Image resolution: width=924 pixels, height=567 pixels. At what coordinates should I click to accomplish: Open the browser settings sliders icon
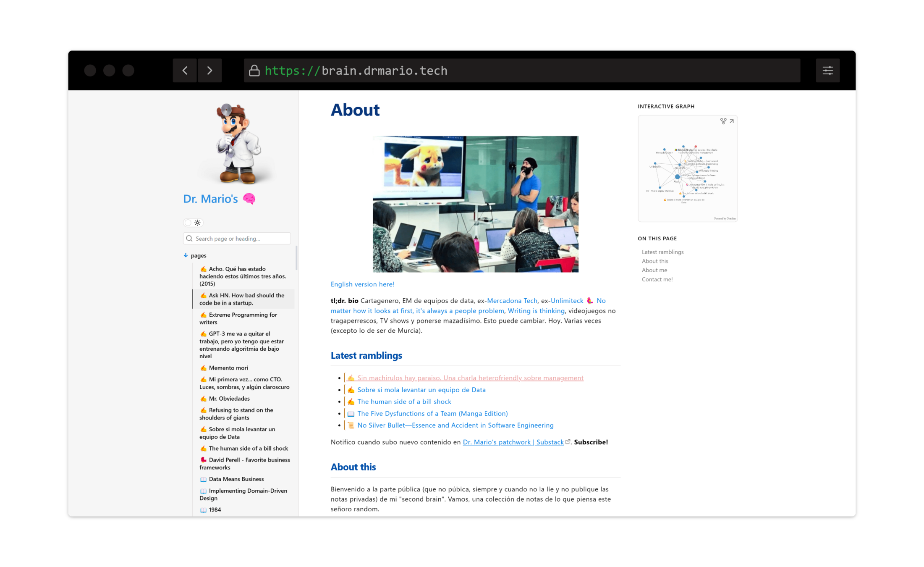click(x=827, y=71)
